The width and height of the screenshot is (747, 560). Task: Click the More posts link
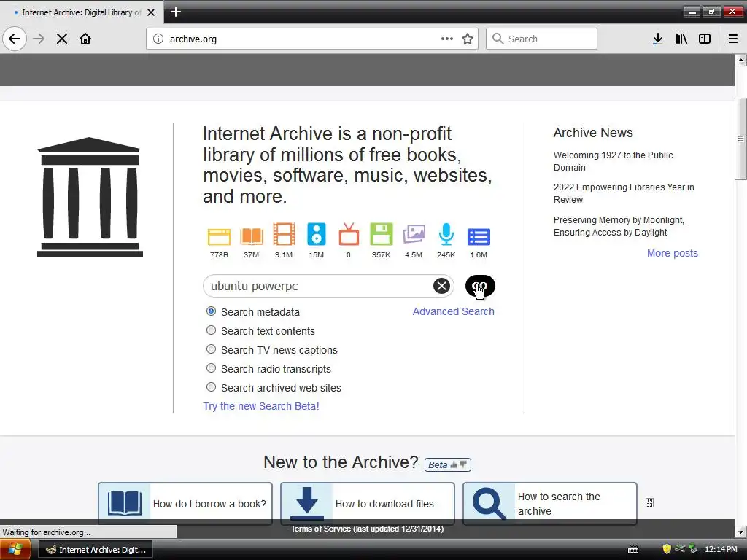[x=672, y=253]
